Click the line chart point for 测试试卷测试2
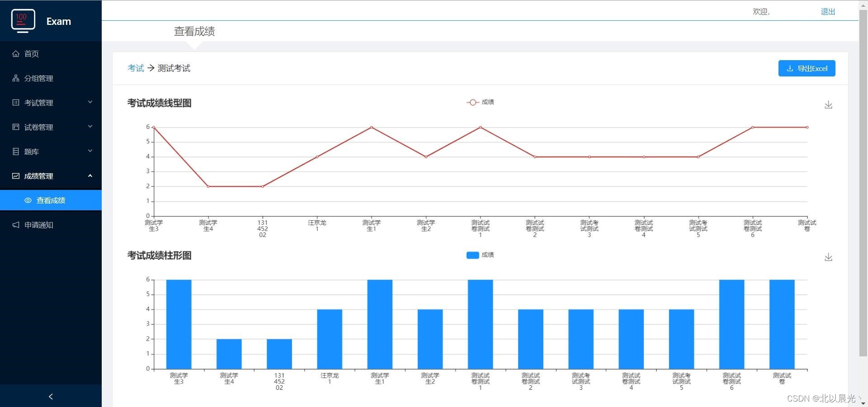This screenshot has height=407, width=868. pos(535,157)
